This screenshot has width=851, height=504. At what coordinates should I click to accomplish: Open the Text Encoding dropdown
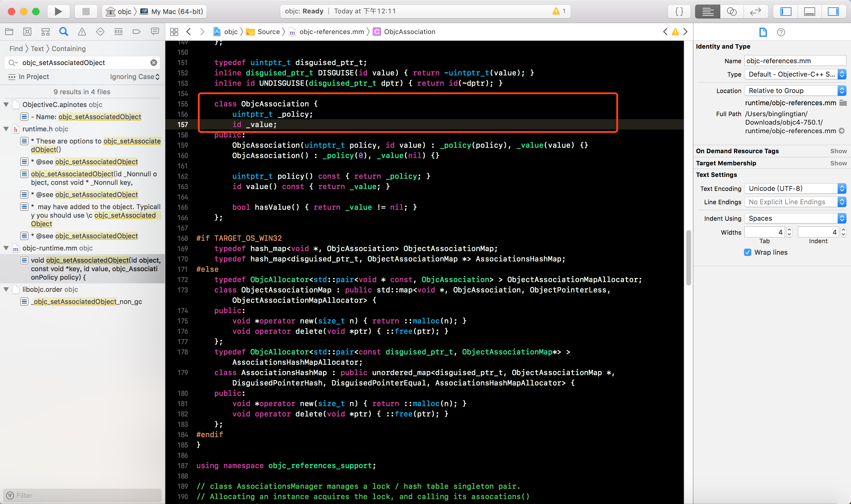[x=795, y=188]
